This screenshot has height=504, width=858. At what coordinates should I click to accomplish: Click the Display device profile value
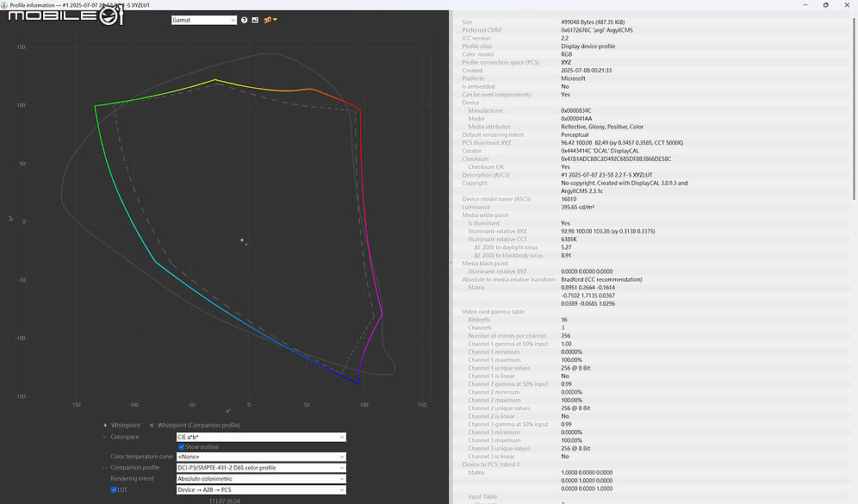coord(588,47)
